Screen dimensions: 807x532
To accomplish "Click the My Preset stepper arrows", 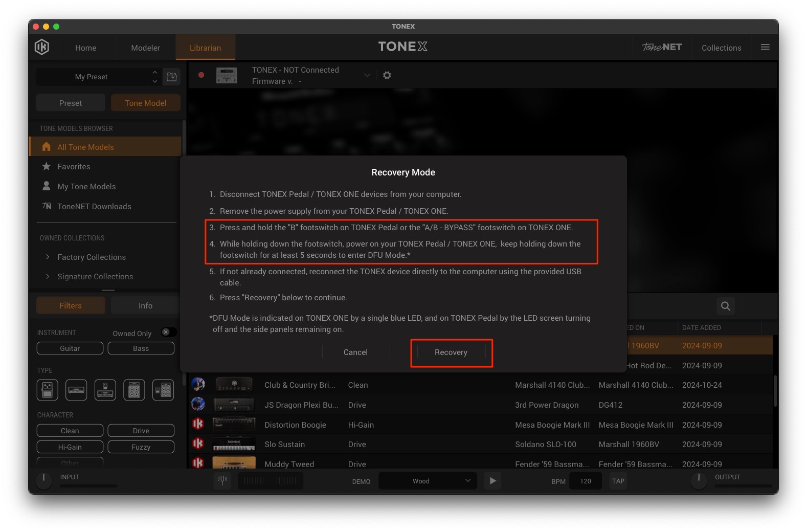I will tap(155, 77).
